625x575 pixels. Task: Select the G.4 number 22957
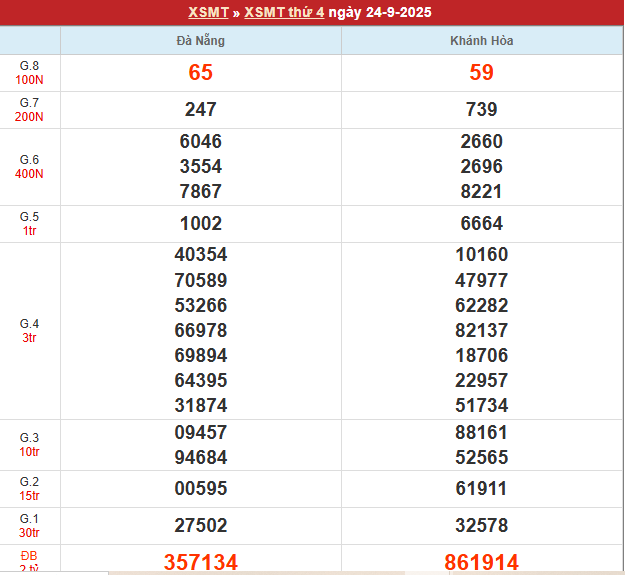[x=482, y=381]
